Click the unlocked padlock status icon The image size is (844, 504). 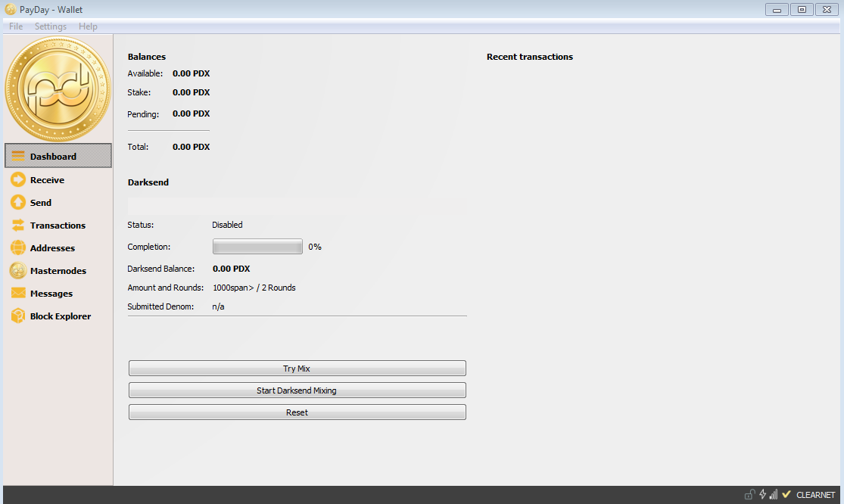click(749, 494)
